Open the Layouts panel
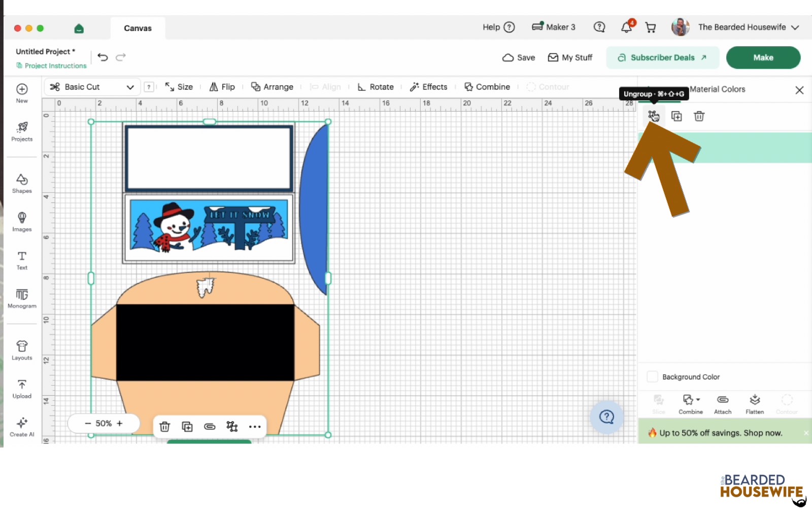Screen dimensions: 812x516 (x=22, y=351)
